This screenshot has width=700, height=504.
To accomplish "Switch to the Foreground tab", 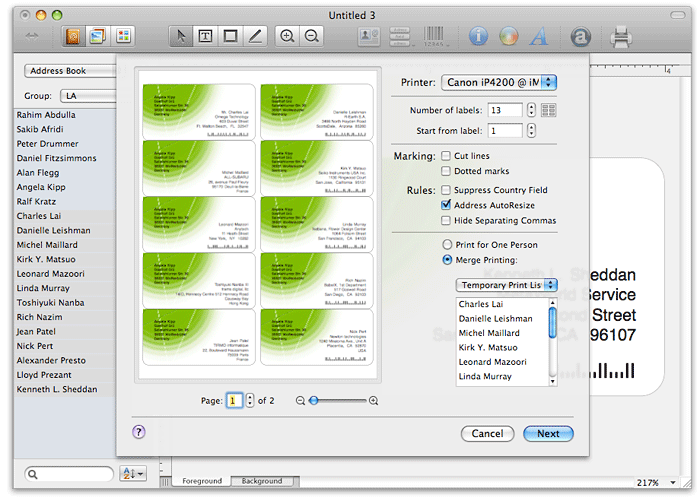I will coord(202,481).
